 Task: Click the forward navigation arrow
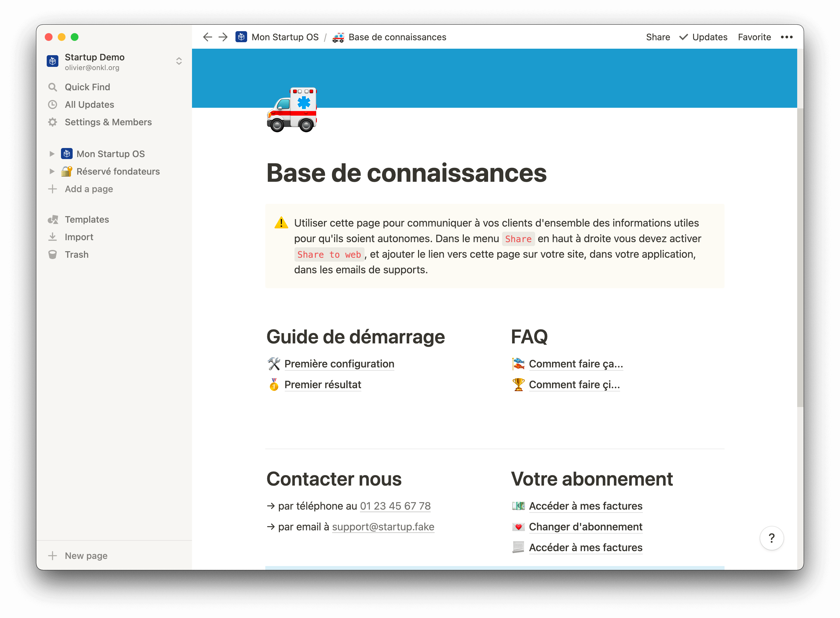click(223, 37)
